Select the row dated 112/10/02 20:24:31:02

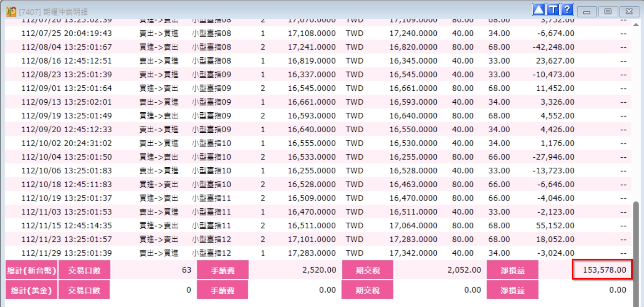coord(318,143)
